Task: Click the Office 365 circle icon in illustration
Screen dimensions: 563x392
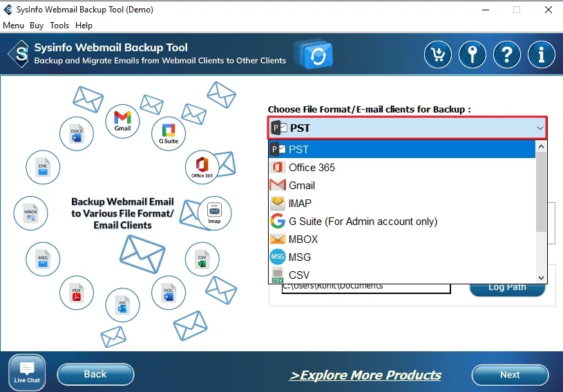Action: pyautogui.click(x=202, y=167)
